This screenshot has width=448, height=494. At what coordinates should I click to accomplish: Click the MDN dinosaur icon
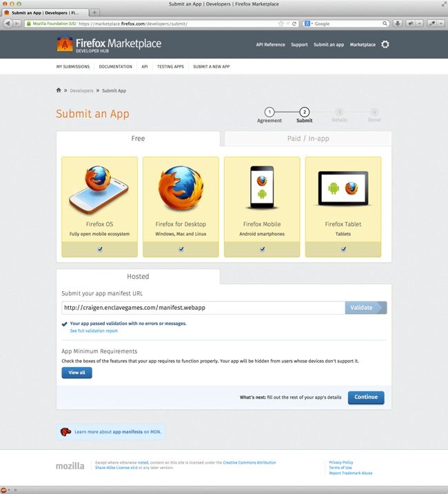65,432
